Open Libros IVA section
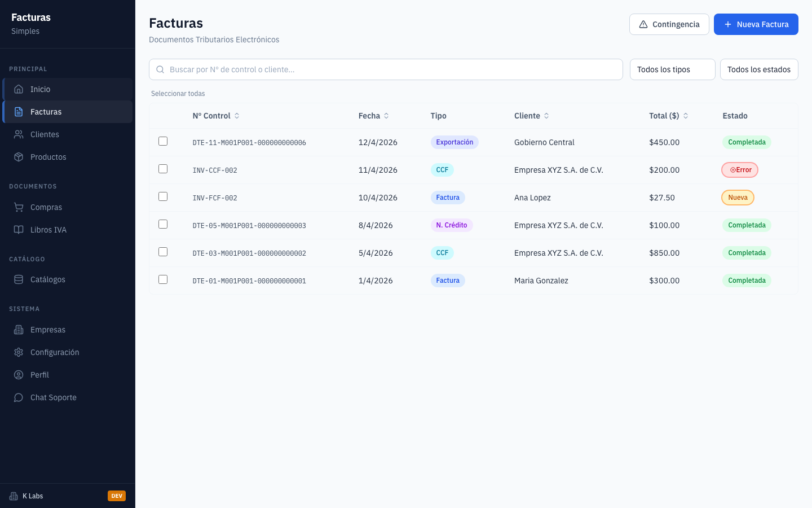Screen dimensions: 812x508 point(68,230)
